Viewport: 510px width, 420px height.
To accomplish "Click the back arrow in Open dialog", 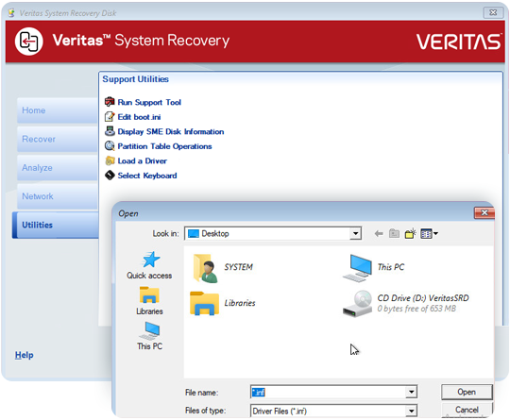I will pos(379,233).
